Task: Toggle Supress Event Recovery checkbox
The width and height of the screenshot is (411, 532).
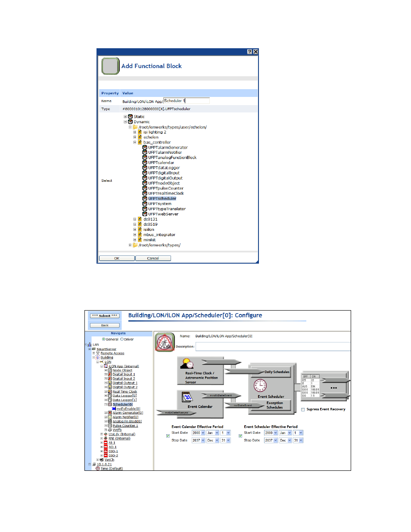Action: (303, 410)
